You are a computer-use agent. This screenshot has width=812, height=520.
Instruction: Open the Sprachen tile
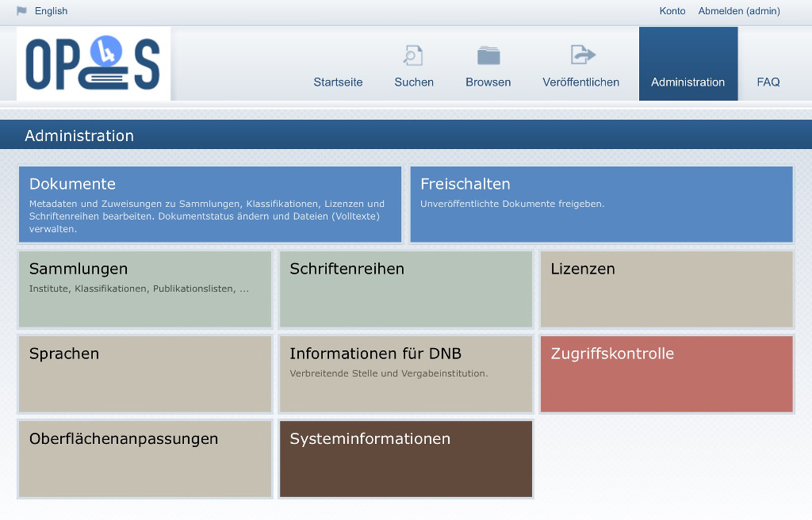pyautogui.click(x=145, y=374)
